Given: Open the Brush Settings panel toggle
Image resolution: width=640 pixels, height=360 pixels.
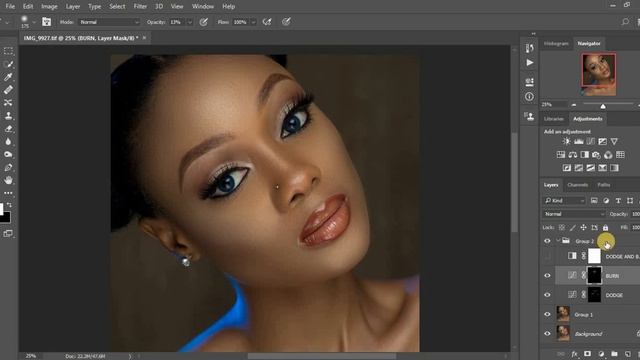Looking at the screenshot, I should [47, 22].
